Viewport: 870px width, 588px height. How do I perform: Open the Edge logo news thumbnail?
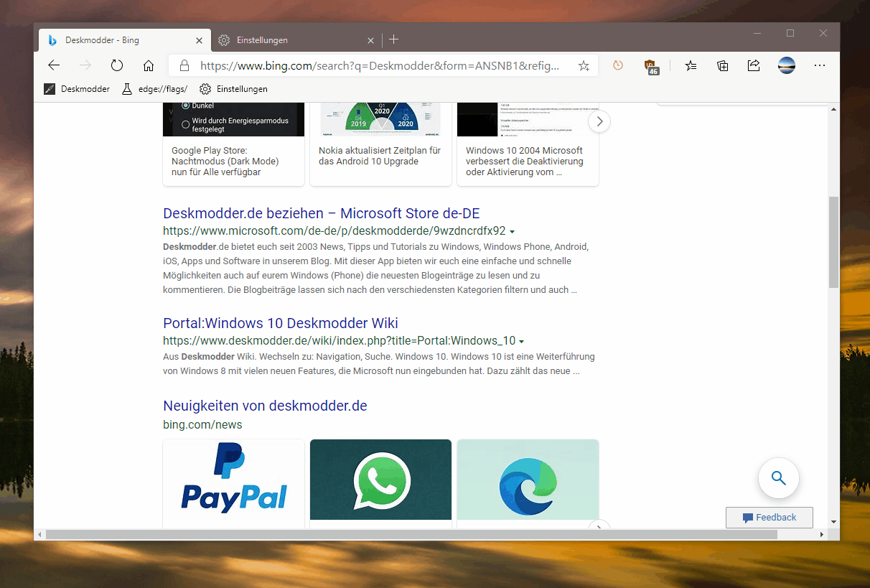(528, 480)
